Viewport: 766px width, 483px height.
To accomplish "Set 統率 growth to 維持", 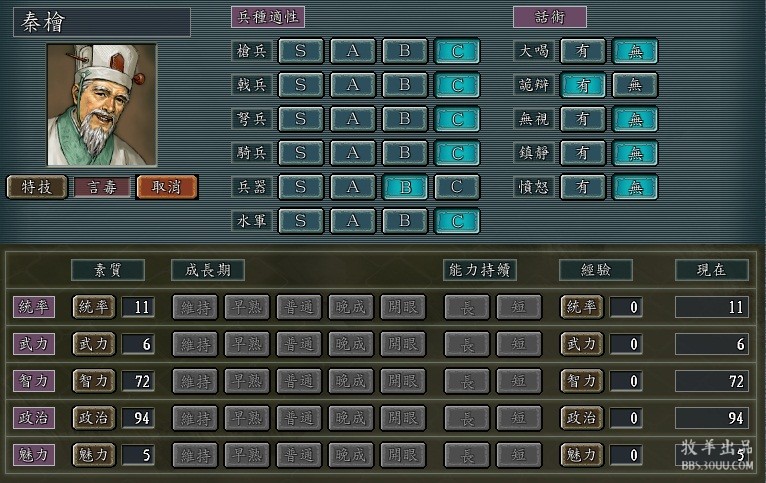I will (x=195, y=307).
